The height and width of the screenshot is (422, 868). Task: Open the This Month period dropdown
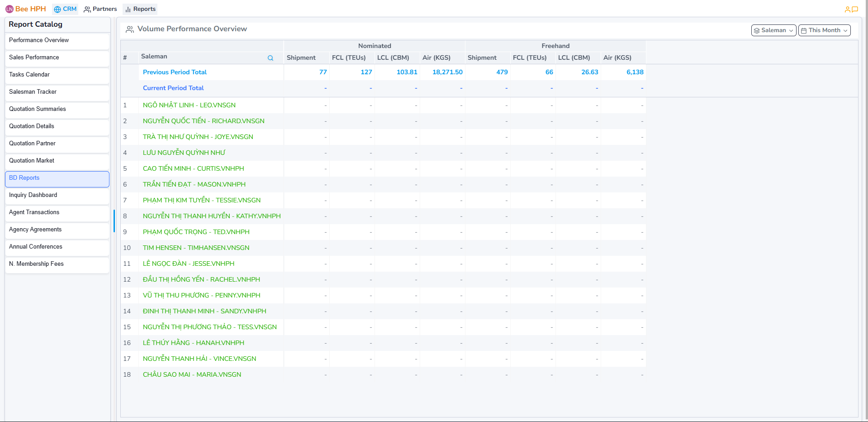point(824,30)
